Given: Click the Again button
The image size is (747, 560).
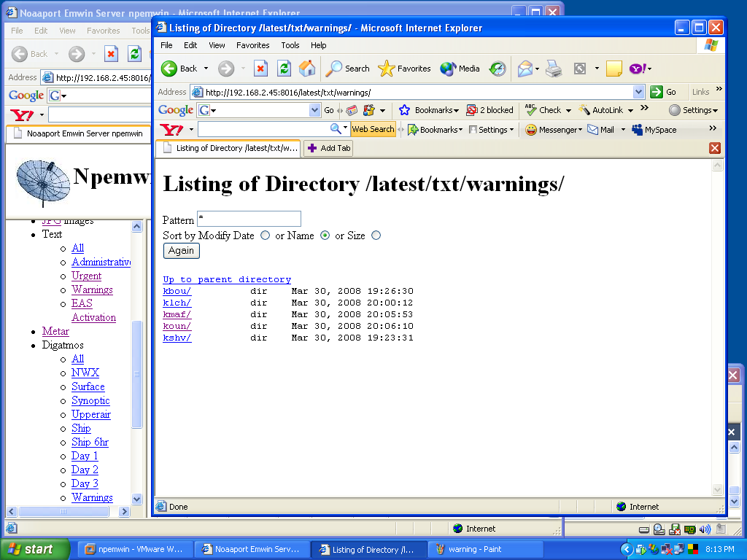Looking at the screenshot, I should 181,251.
